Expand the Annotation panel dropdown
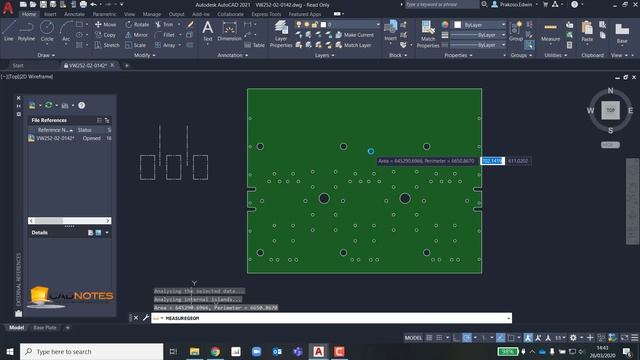 tap(233, 55)
